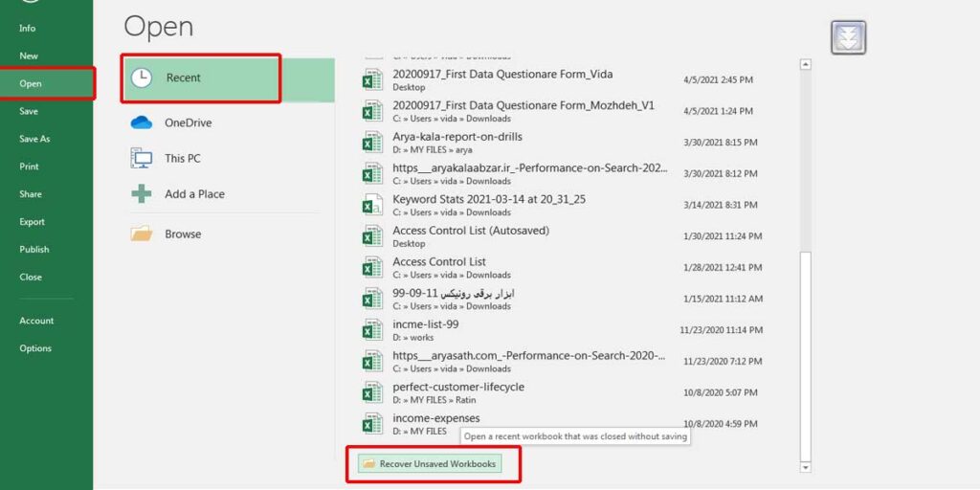Open Keyword Stats 2021-03-14 file name
The image size is (980, 490).
[489, 199]
